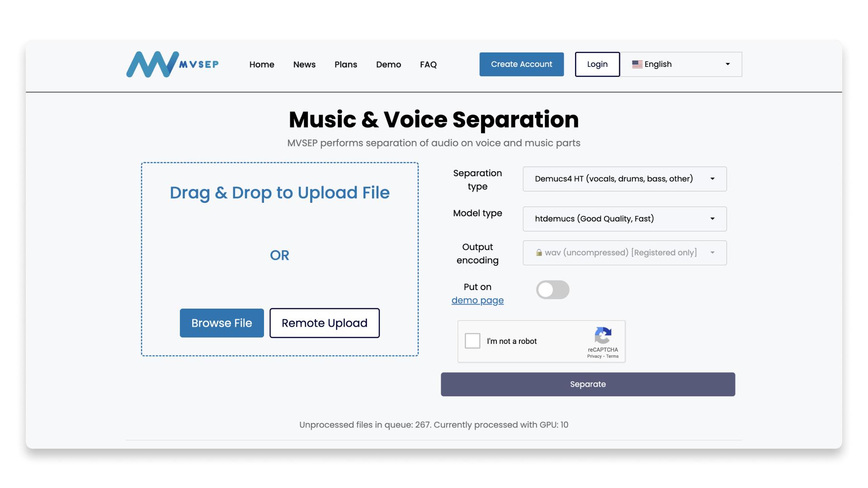Click the US flag icon
This screenshot has width=868, height=488.
(x=637, y=64)
